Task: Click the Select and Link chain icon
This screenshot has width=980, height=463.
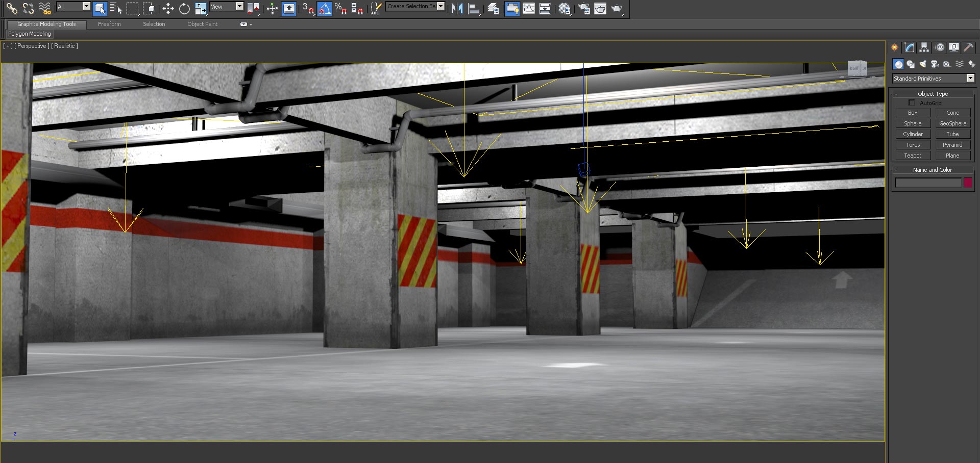Action: point(11,8)
